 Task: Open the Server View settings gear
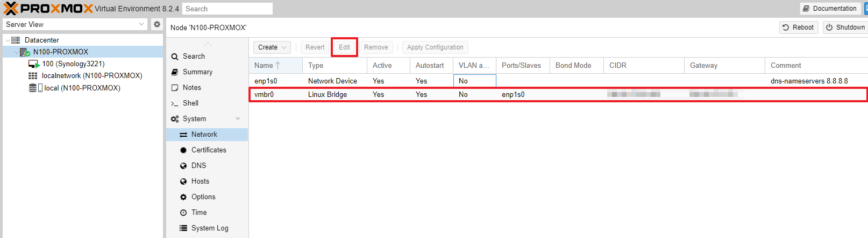coord(157,24)
